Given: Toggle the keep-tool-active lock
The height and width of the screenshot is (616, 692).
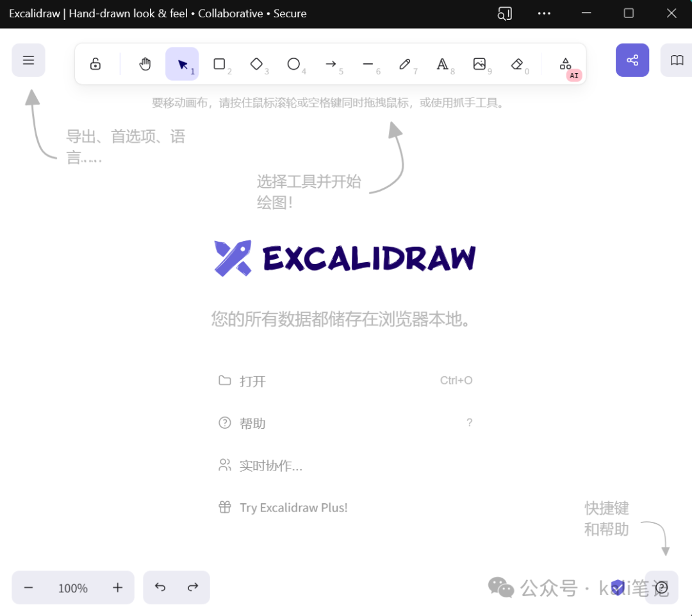Looking at the screenshot, I should [95, 64].
